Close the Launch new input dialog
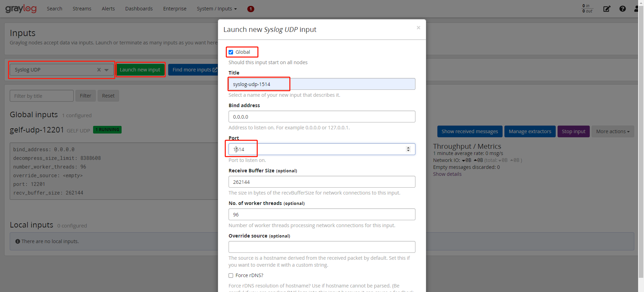 (419, 28)
